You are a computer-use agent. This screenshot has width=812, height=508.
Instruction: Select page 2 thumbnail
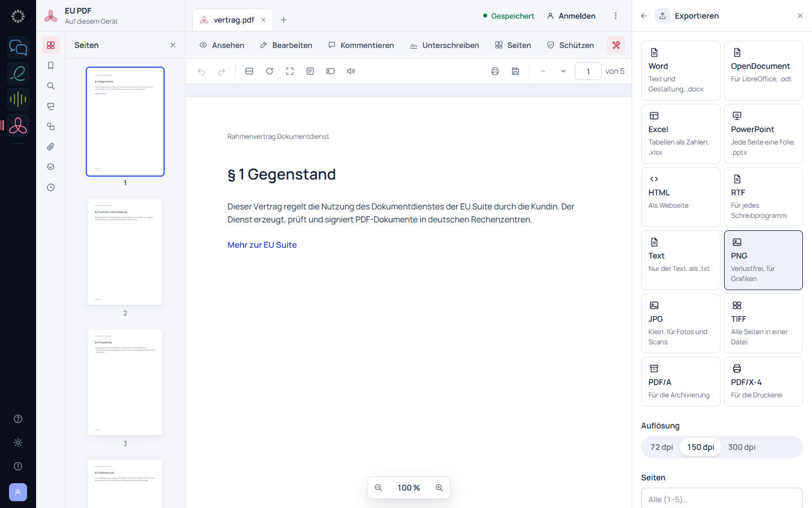pos(125,252)
